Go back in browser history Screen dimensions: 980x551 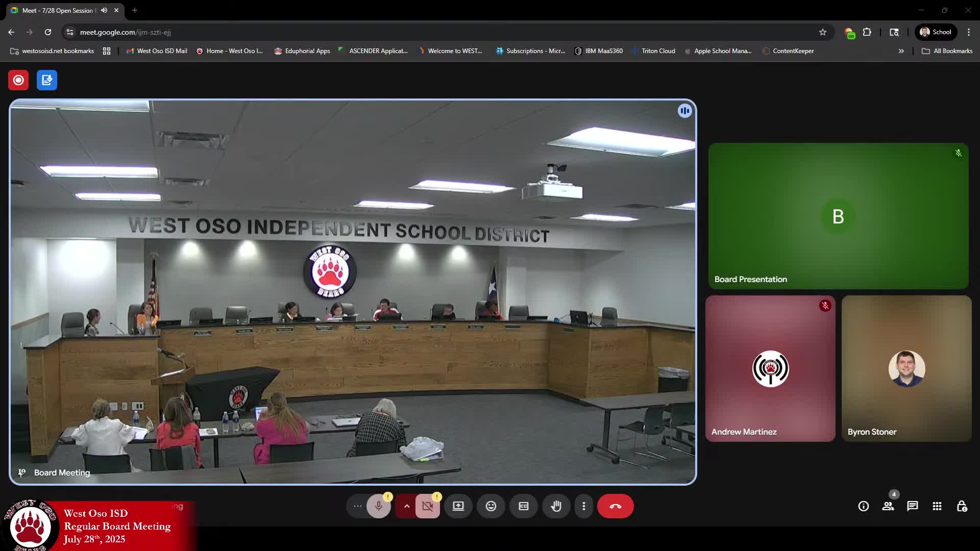pos(11,32)
